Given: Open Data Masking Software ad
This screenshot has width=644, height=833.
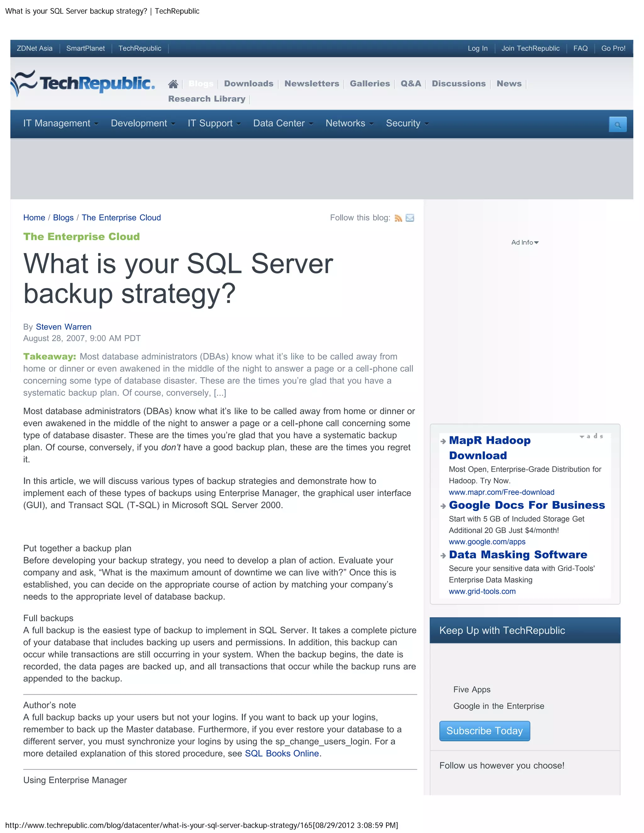Looking at the screenshot, I should click(518, 554).
